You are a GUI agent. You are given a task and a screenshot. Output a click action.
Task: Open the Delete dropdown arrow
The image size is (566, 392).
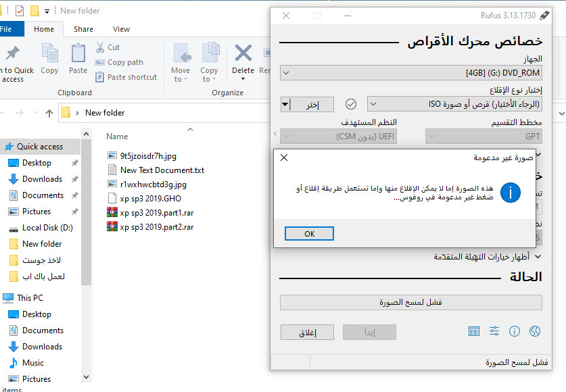click(243, 79)
